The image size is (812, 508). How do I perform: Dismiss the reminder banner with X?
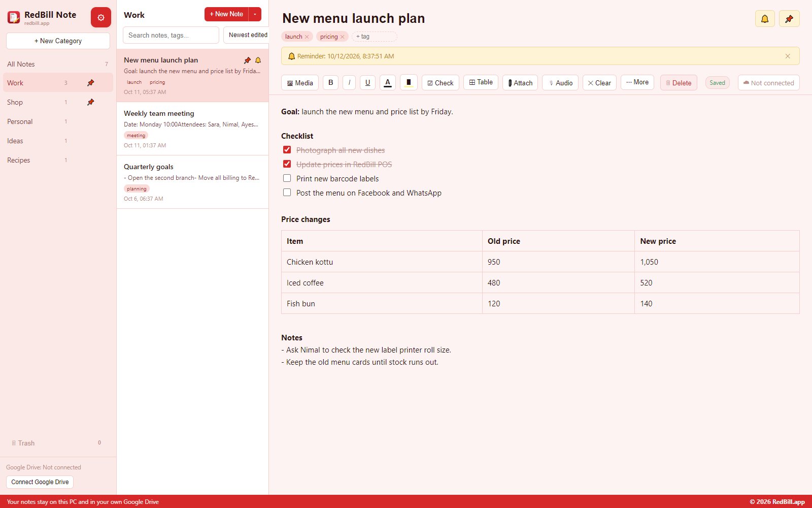pos(788,56)
